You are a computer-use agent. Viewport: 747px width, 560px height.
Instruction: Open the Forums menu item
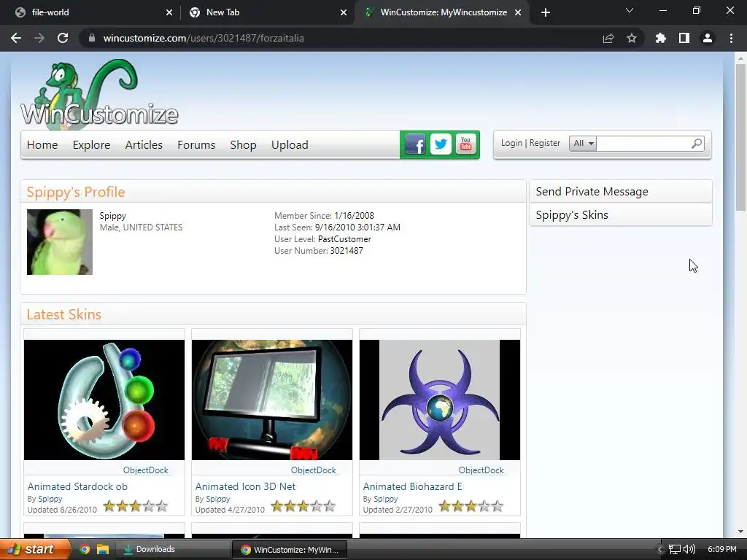(196, 145)
